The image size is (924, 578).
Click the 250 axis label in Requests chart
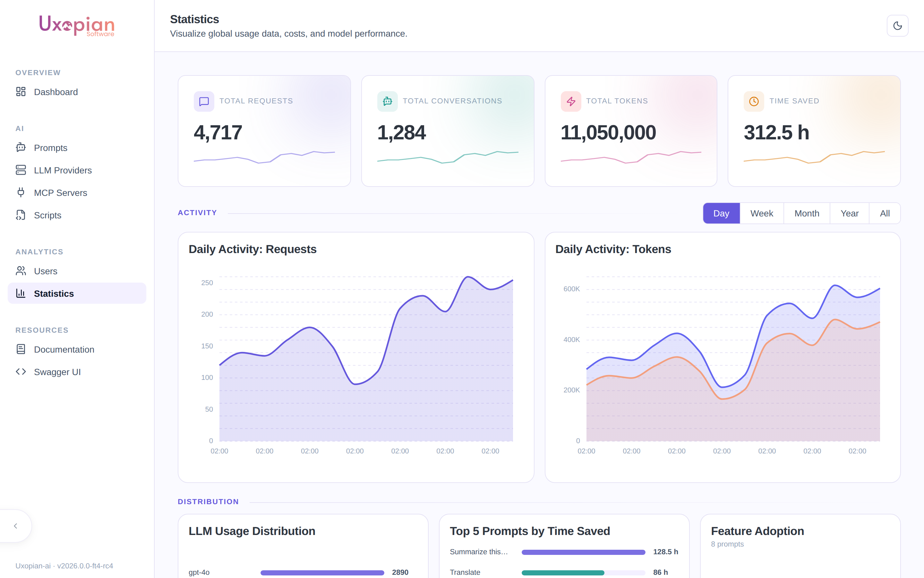[x=207, y=283]
